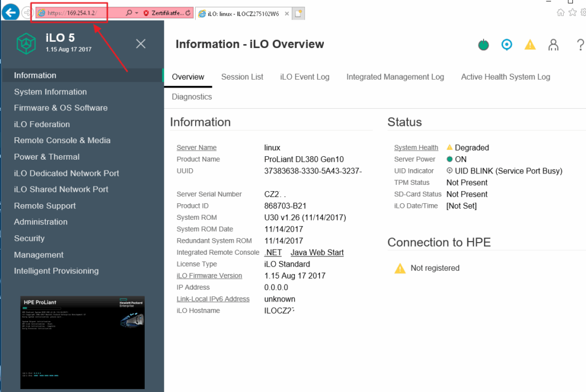Click the search magnifier in the address bar
Image resolution: width=586 pixels, height=392 pixels.
[129, 13]
